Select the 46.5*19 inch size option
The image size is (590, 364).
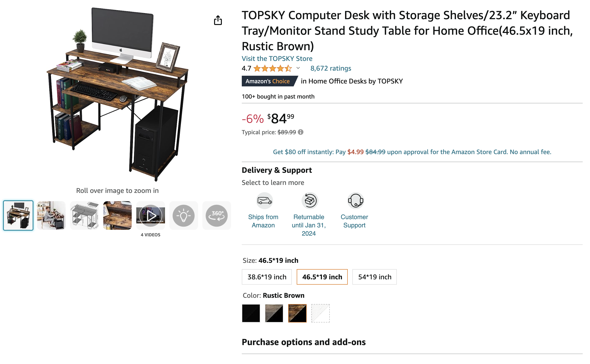(322, 277)
